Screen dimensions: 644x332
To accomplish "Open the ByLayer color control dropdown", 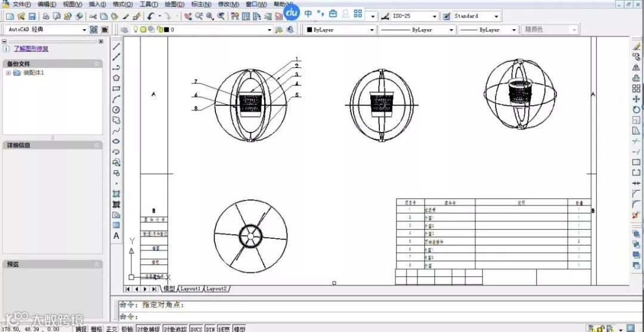I will [371, 30].
